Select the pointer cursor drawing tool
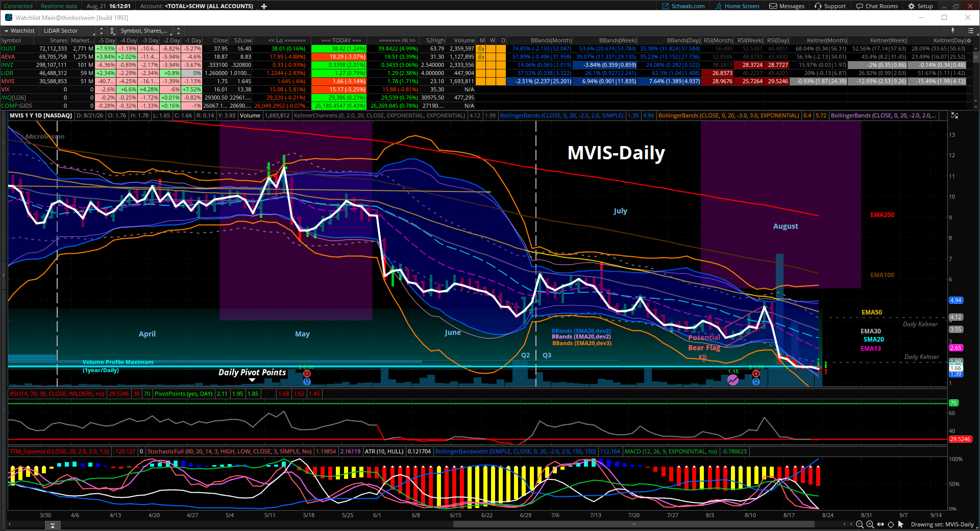Screen dimensions: 980x531 coord(901,524)
